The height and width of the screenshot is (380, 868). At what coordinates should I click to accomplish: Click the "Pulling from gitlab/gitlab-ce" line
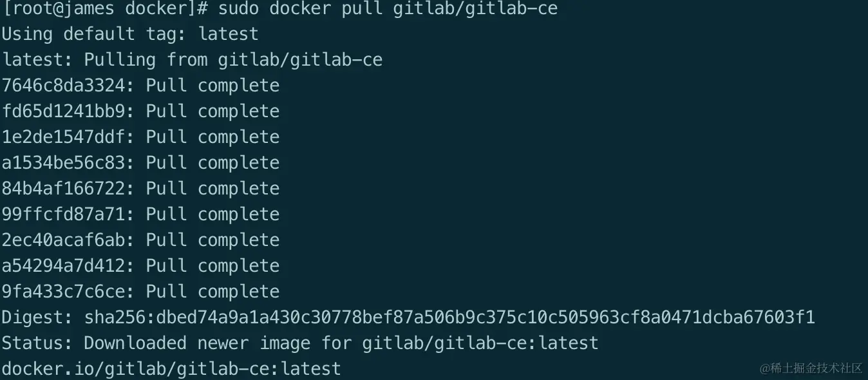[232, 60]
